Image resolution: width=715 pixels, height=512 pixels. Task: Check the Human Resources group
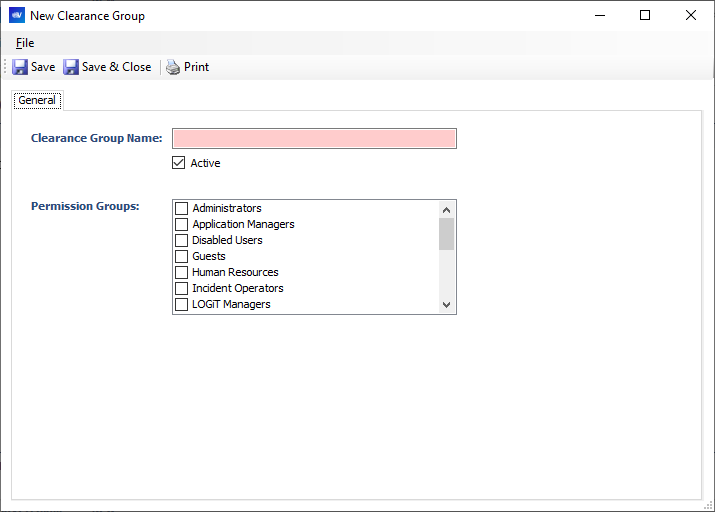coord(181,272)
